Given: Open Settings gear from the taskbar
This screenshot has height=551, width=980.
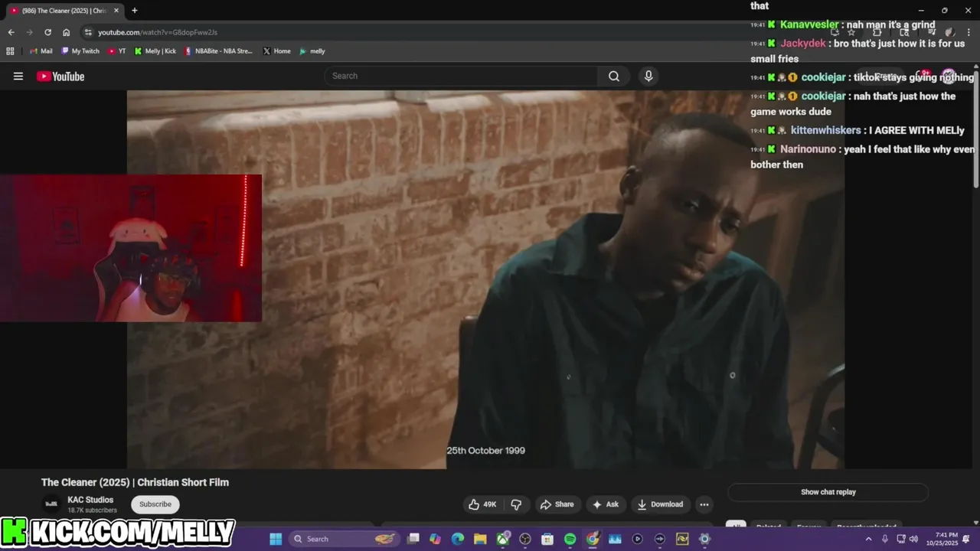Looking at the screenshot, I should 704,539.
